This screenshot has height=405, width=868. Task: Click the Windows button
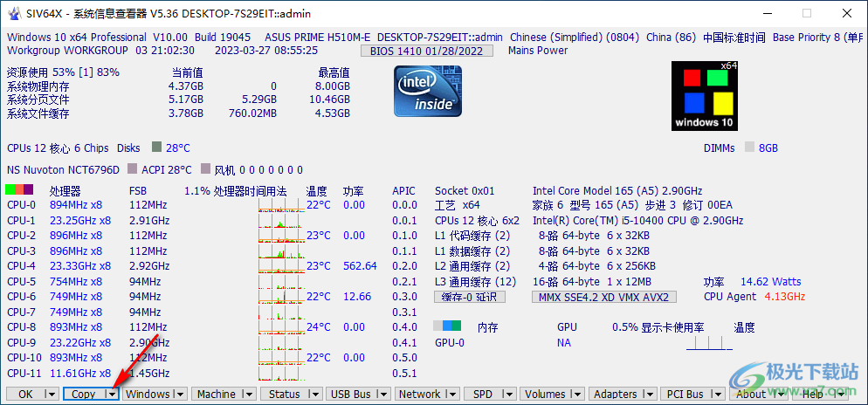[148, 394]
